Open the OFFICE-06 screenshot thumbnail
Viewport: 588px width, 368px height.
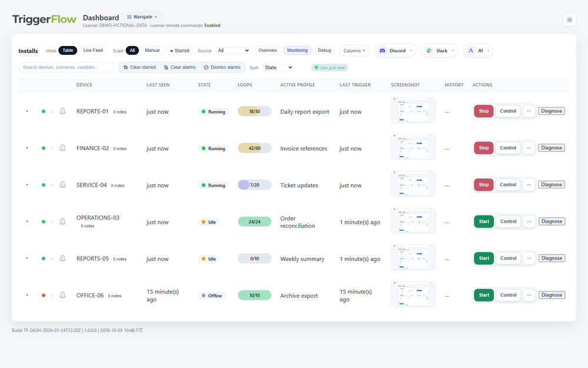point(413,294)
